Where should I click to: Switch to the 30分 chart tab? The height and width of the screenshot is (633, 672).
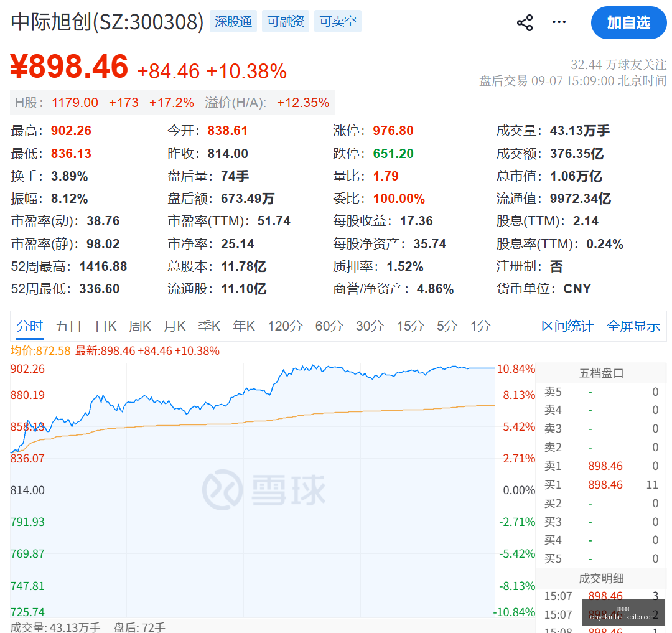pos(370,326)
